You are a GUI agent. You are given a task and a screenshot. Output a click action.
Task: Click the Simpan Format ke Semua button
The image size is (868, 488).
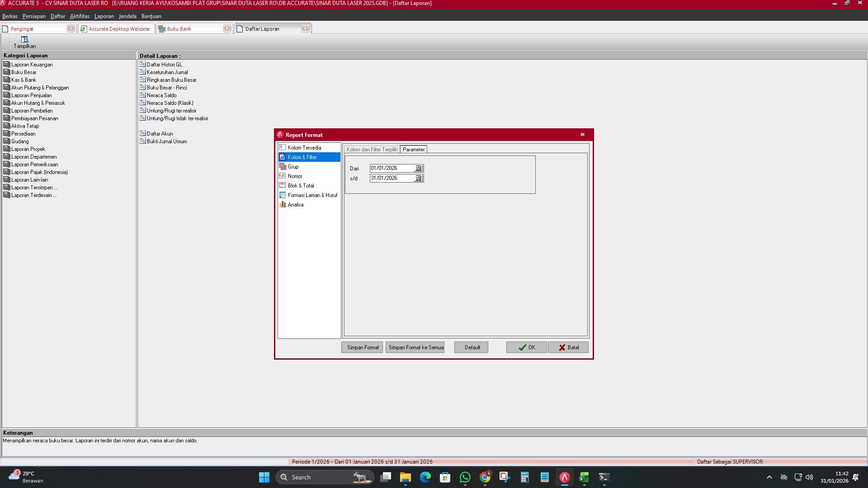pos(415,347)
